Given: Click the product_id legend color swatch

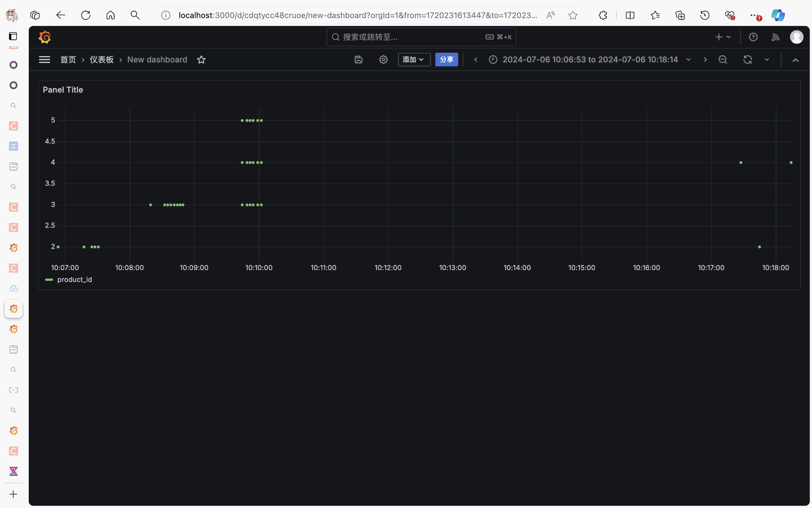Looking at the screenshot, I should tap(49, 280).
